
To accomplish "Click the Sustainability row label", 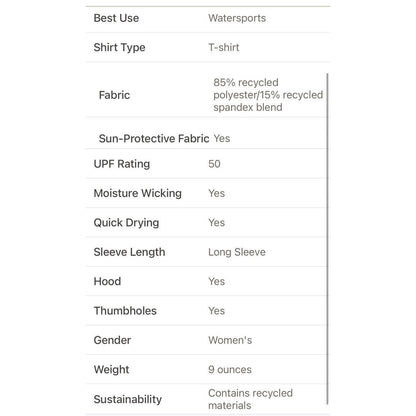I will [128, 399].
